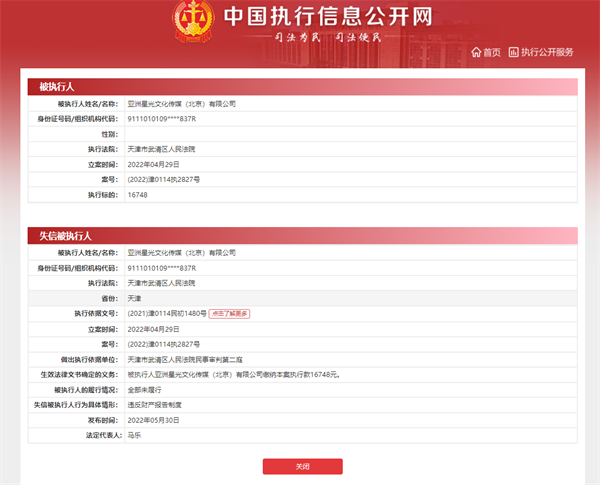Click the 省份 field label
The image size is (600, 485).
click(110, 299)
